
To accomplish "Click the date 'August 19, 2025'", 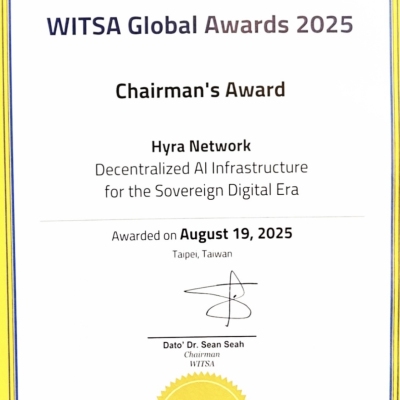I will [236, 234].
